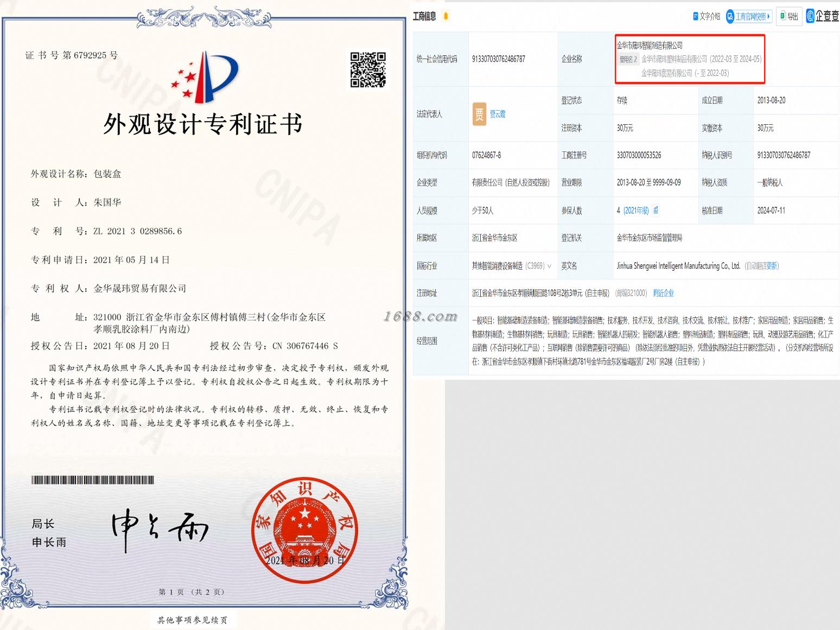Click the red CNIPA official seal
This screenshot has width=840, height=630.
click(x=304, y=531)
